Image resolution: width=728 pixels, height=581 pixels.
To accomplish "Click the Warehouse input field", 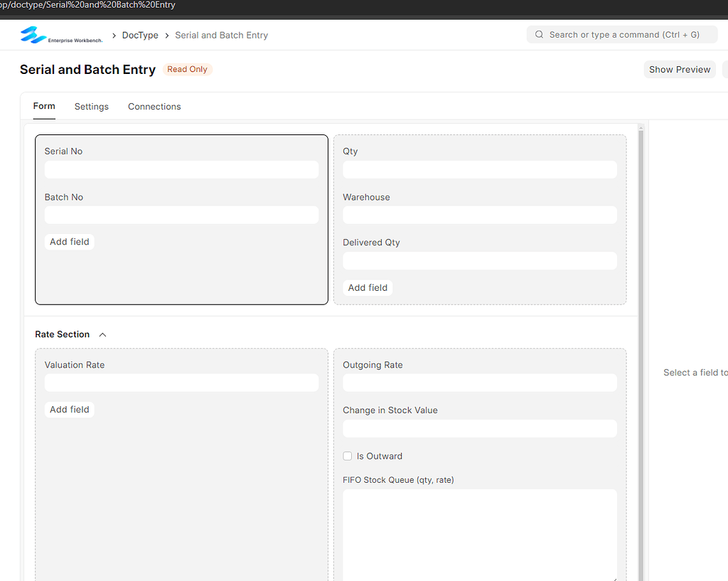I will pos(479,215).
